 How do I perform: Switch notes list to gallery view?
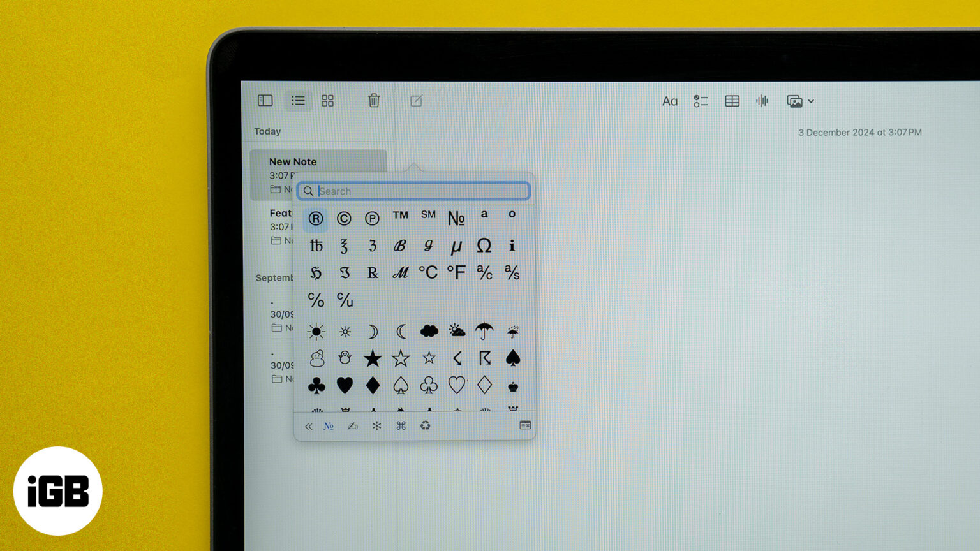tap(328, 101)
